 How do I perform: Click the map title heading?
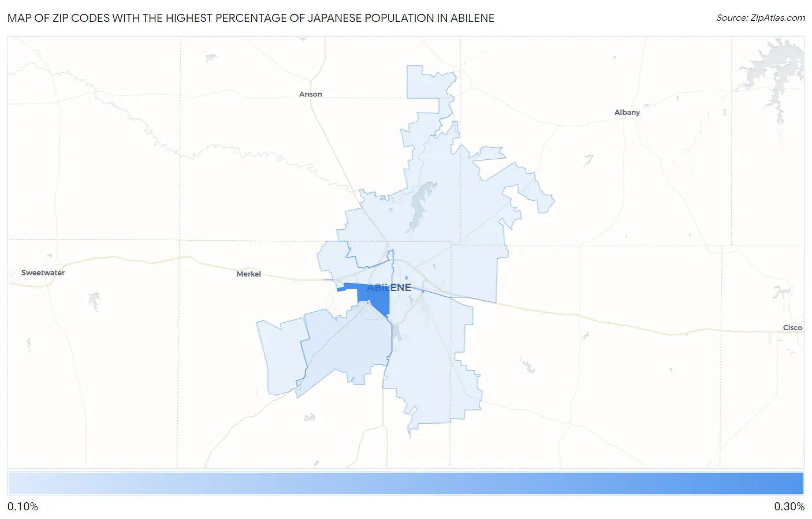pyautogui.click(x=251, y=18)
